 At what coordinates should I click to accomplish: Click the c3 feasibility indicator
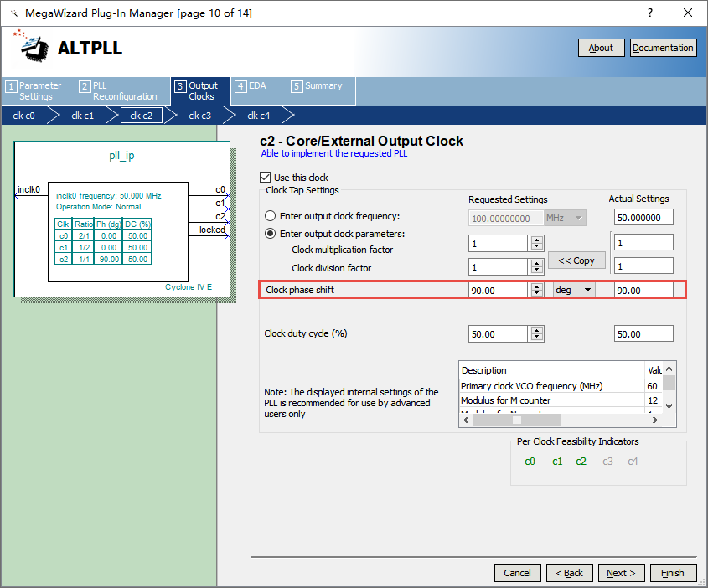point(607,462)
